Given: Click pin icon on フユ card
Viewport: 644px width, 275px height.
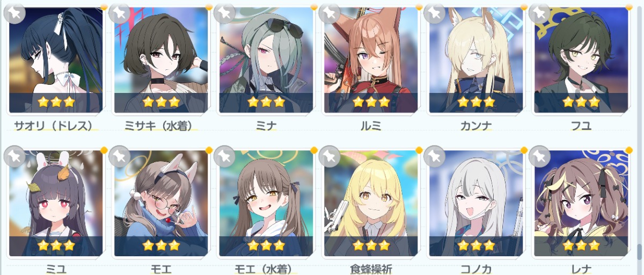Looking at the screenshot, I should pos(539,13).
